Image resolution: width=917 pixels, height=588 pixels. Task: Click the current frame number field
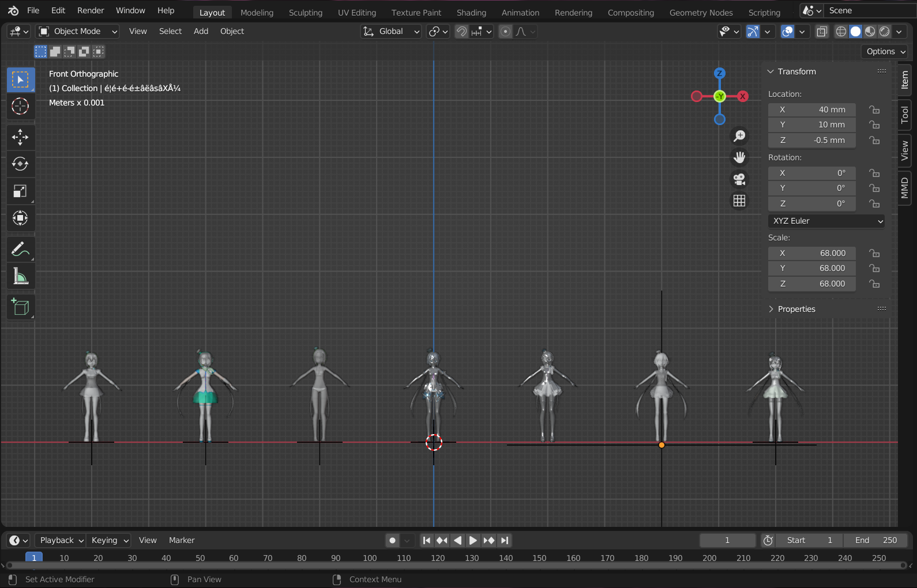tap(727, 540)
